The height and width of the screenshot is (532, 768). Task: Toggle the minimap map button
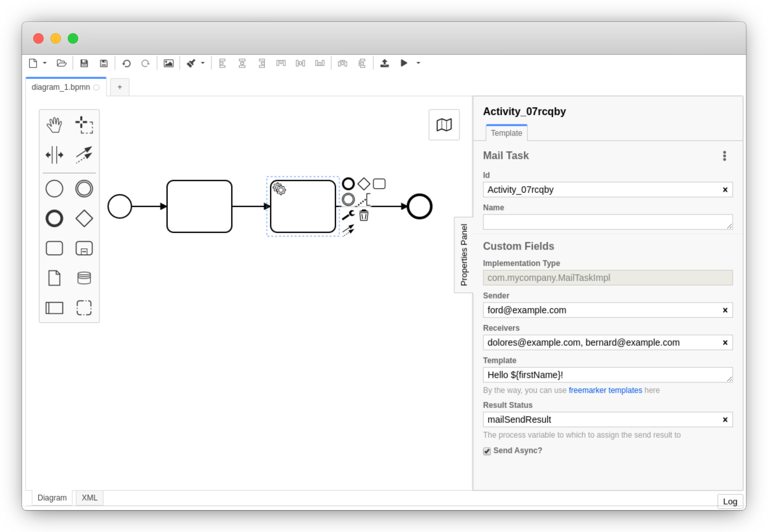[x=444, y=125]
